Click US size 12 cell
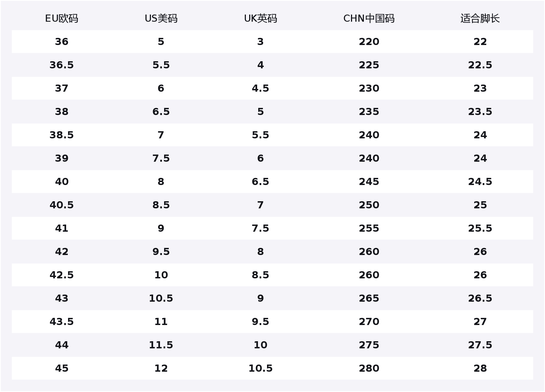The width and height of the screenshot is (545, 392). 161,368
